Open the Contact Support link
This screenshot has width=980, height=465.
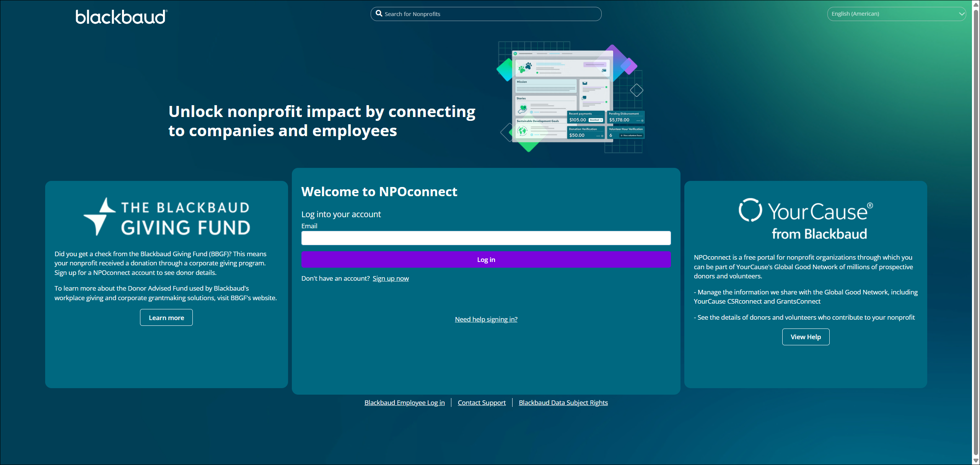[x=482, y=403]
